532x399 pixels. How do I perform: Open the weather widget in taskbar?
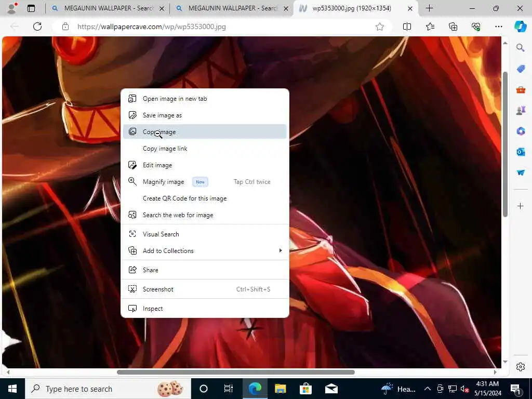pos(398,389)
